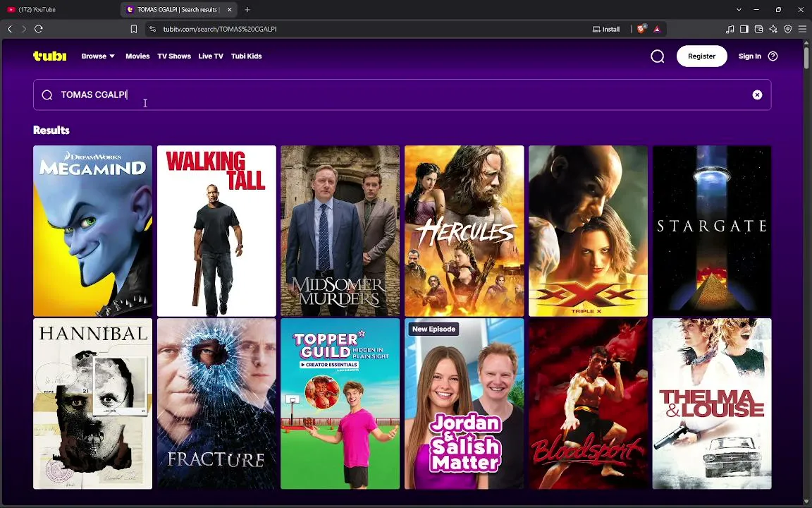
Task: Reload the page
Action: (38, 29)
